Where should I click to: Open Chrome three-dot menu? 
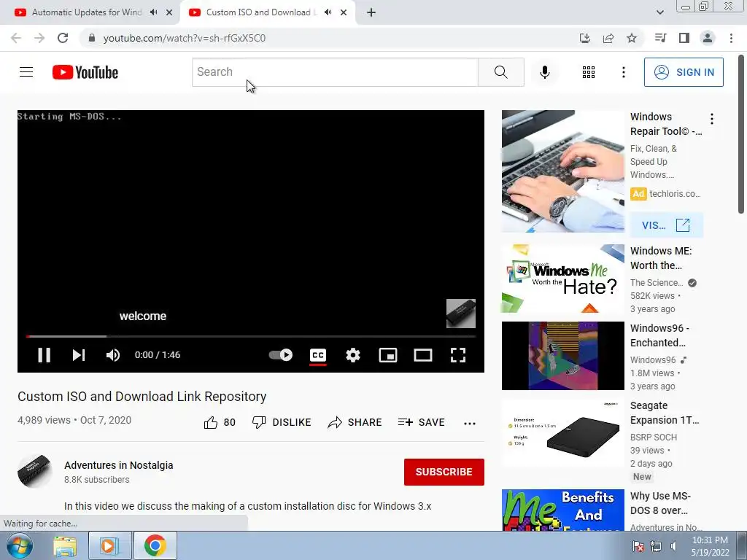[731, 38]
